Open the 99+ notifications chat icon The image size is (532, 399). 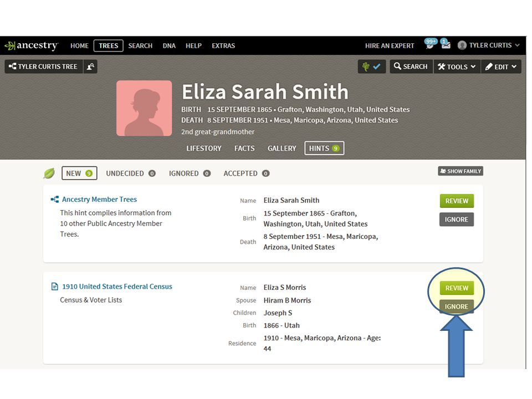[430, 44]
